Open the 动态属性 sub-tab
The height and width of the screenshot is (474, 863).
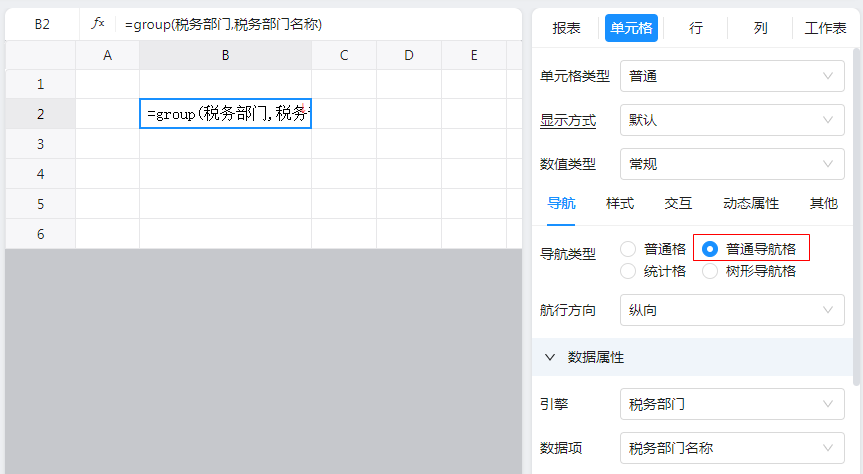click(x=751, y=204)
